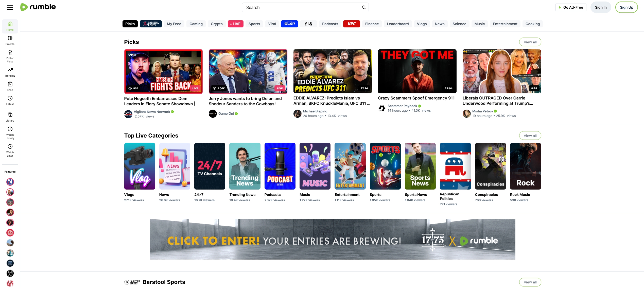Image resolution: width=644 pixels, height=288 pixels.
Task: Select the UFC category tab
Action: coord(351,24)
